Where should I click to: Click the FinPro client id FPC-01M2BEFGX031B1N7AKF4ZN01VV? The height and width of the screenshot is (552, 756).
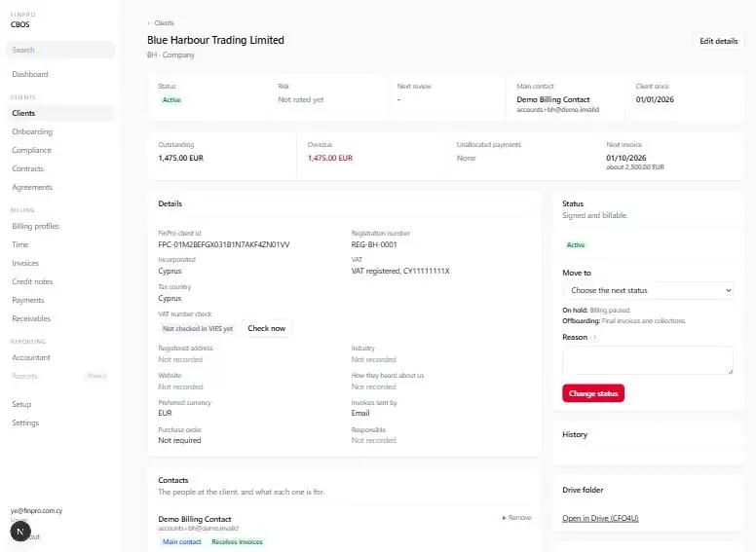[x=224, y=244]
